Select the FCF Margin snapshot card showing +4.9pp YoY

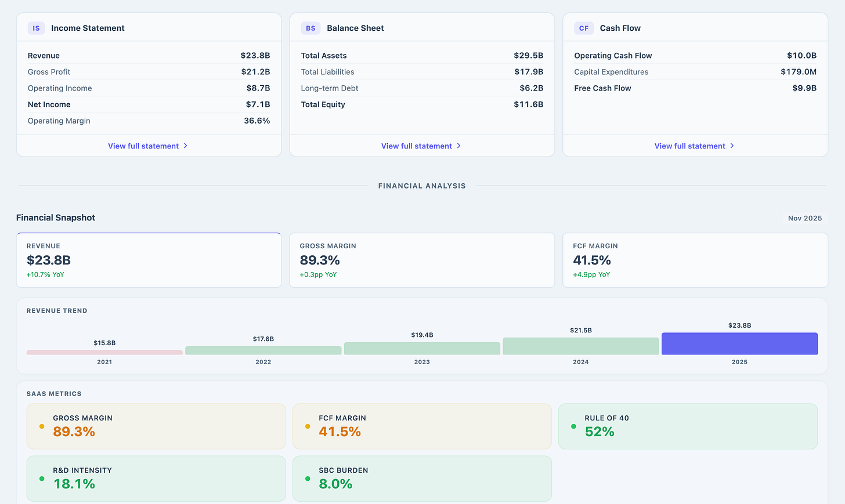(695, 260)
